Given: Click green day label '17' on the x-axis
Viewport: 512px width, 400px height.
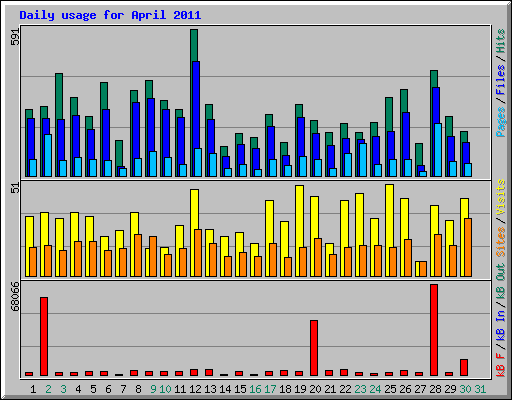Looking at the screenshot, I should point(270,389).
